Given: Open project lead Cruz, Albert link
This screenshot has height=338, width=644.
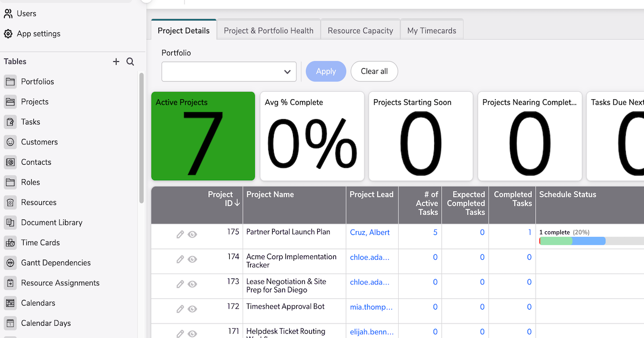Looking at the screenshot, I should click(x=370, y=232).
